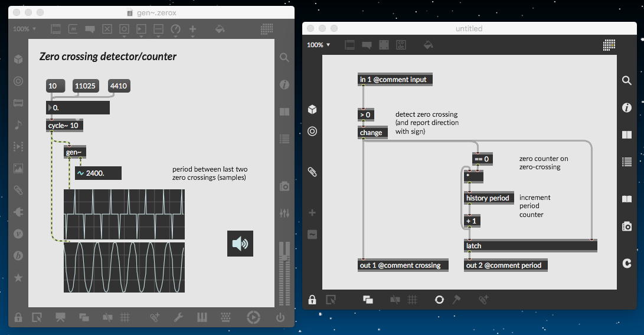Add a comment box in gen~.zerox toolbar
Image resolution: width=644 pixels, height=335 pixels.
click(90, 29)
